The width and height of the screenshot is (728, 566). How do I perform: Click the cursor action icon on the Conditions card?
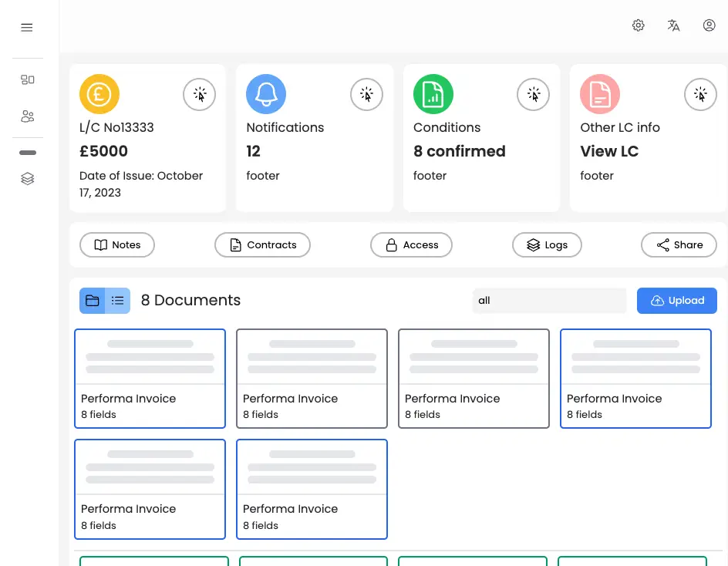tap(534, 94)
